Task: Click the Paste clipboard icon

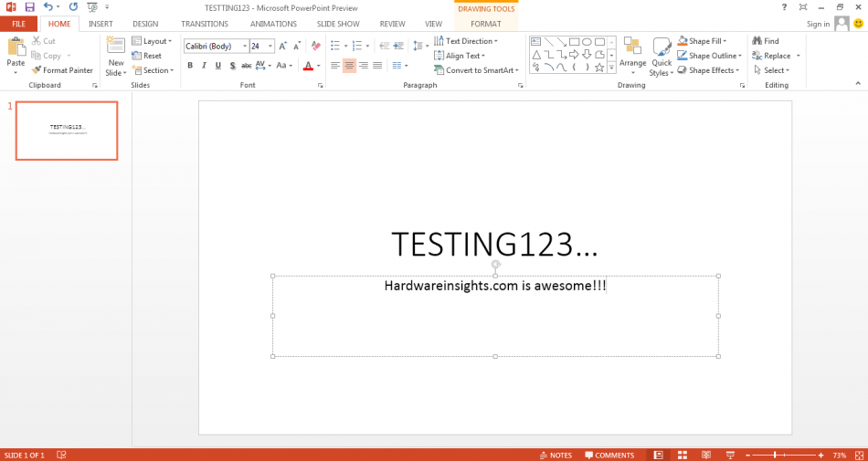Action: point(16,47)
